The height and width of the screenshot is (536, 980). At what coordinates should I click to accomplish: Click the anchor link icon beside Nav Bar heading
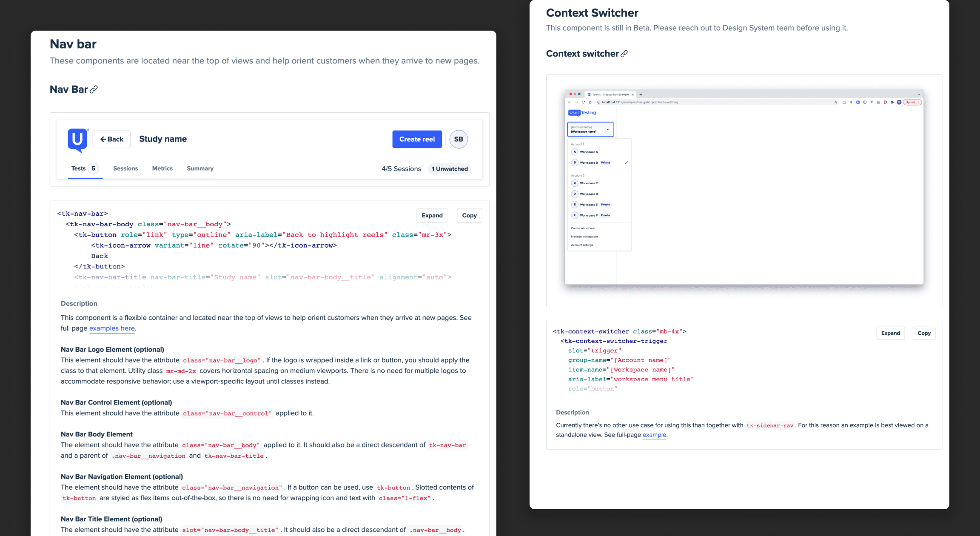pos(94,89)
